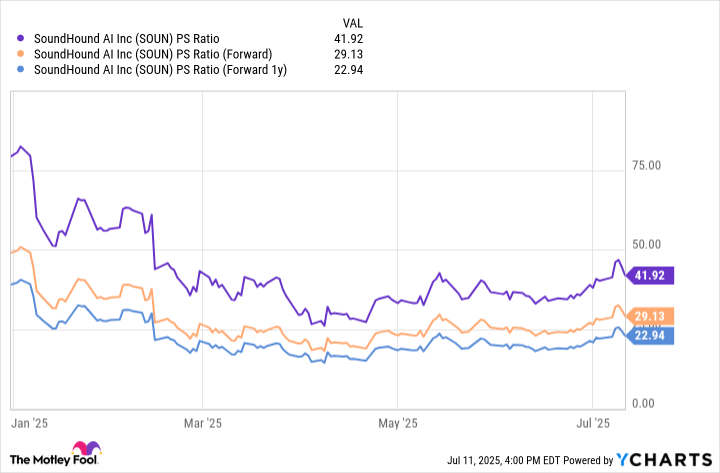The width and height of the screenshot is (720, 473).
Task: Click the orange PS Ratio (Forward) legend dot
Action: [20, 54]
